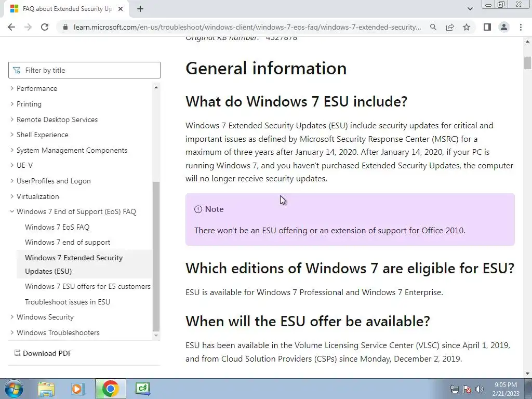Click page scrollbar up arrow

(x=528, y=42)
